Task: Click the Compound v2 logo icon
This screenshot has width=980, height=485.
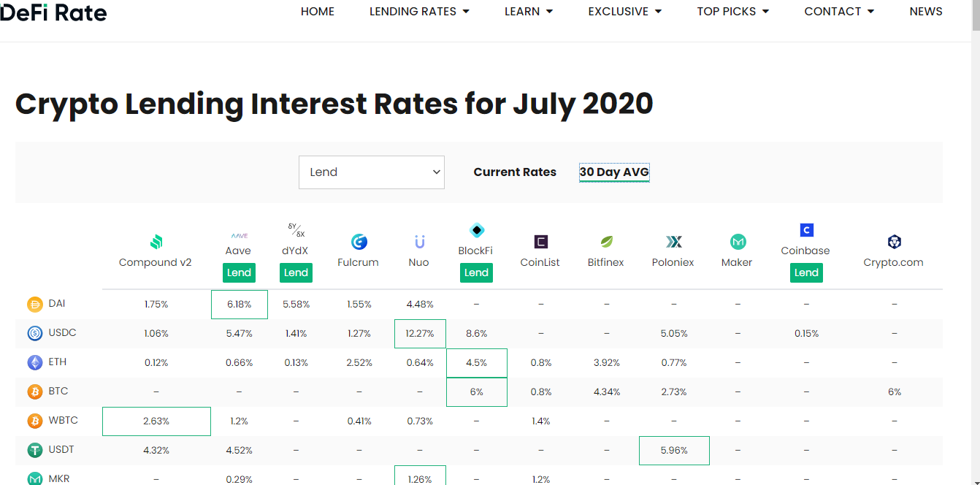Action: tap(156, 242)
